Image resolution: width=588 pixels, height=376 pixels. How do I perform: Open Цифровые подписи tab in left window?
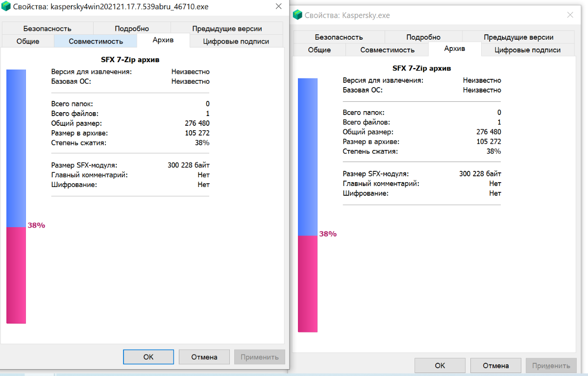pyautogui.click(x=236, y=41)
